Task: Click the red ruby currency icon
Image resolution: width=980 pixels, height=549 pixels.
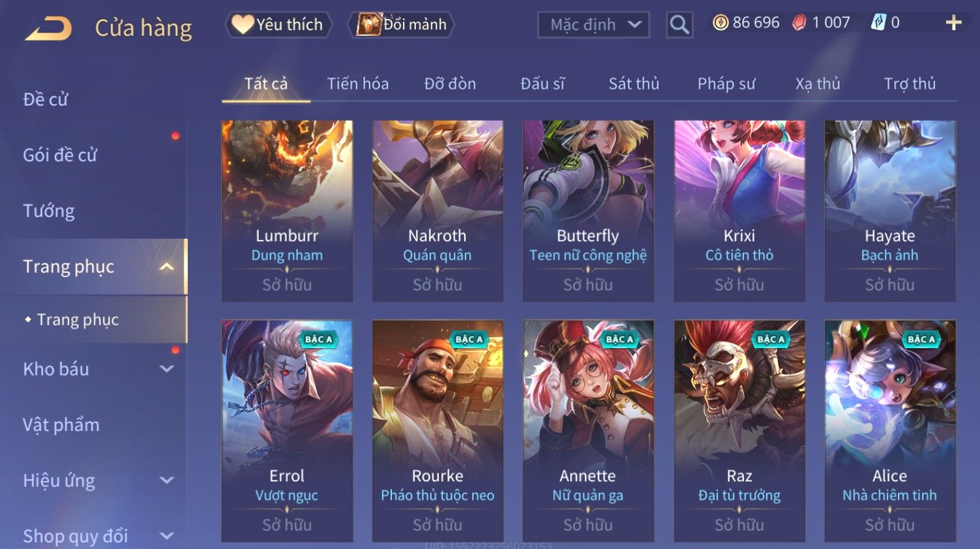Action: pos(799,23)
